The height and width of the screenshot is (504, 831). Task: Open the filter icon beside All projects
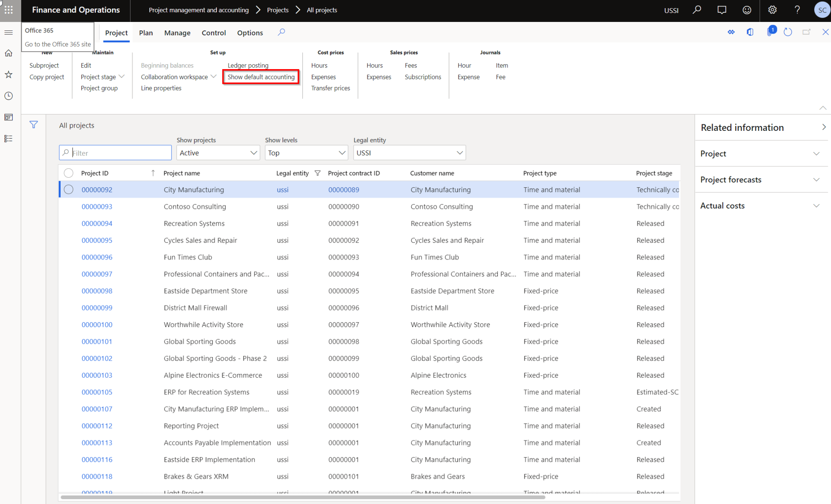34,124
